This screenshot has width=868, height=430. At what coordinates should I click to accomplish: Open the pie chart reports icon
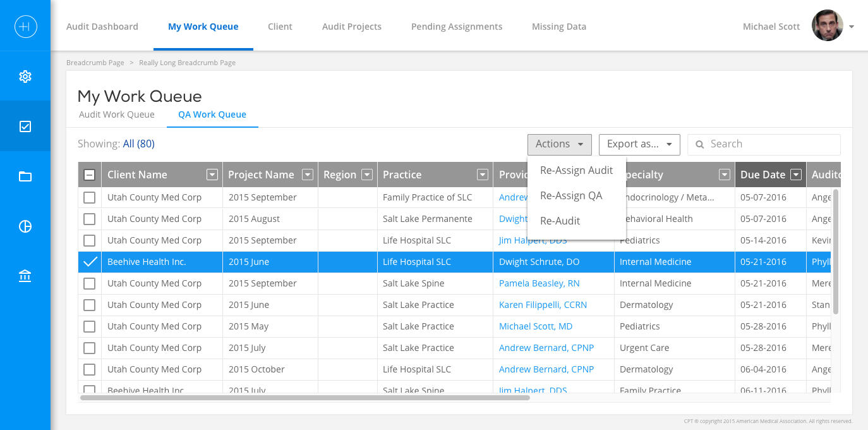(25, 226)
